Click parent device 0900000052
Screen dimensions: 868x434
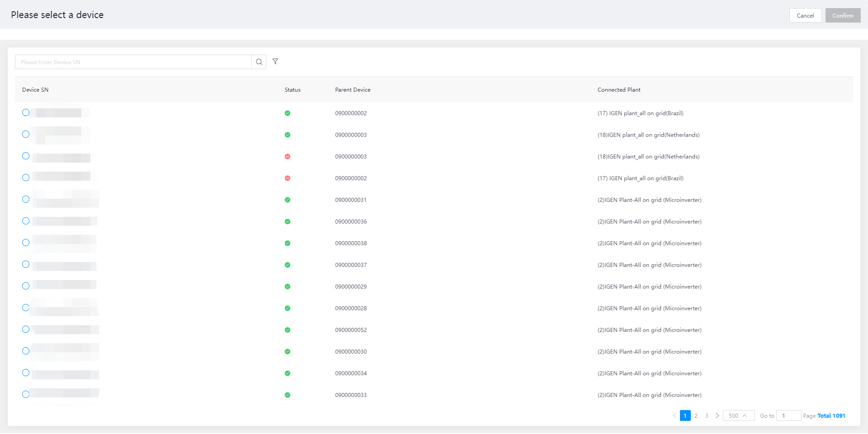[351, 330]
